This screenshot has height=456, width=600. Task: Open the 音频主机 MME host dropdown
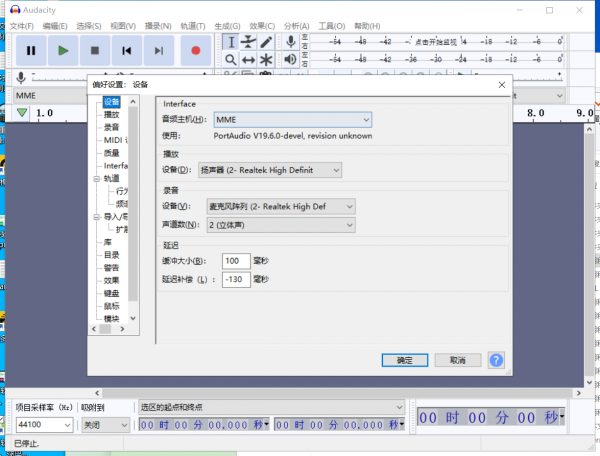pos(292,120)
